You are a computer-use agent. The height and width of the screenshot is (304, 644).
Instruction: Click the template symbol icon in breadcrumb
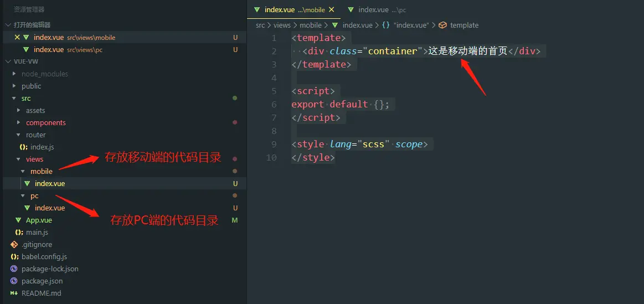pyautogui.click(x=442, y=25)
